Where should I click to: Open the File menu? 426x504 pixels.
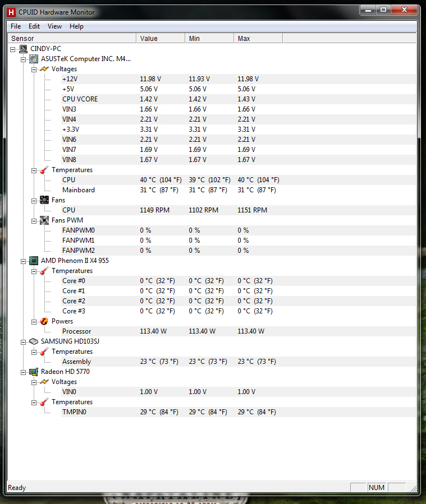(x=16, y=26)
